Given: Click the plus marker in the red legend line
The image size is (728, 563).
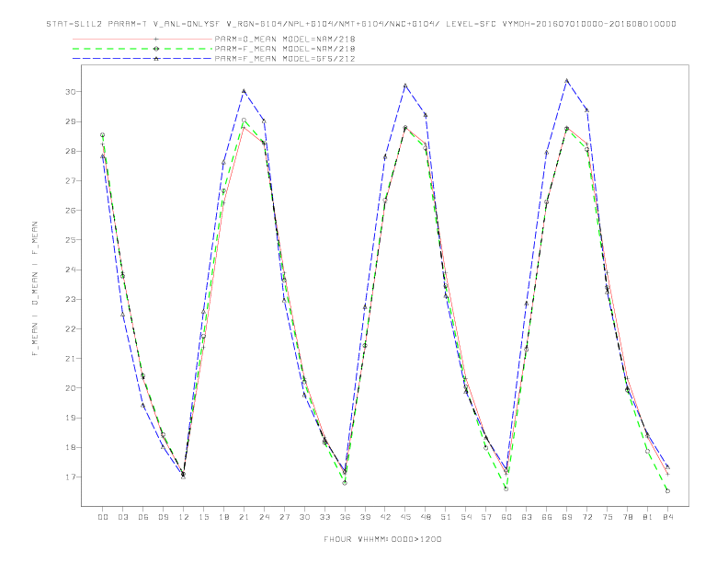Looking at the screenshot, I should [x=156, y=39].
